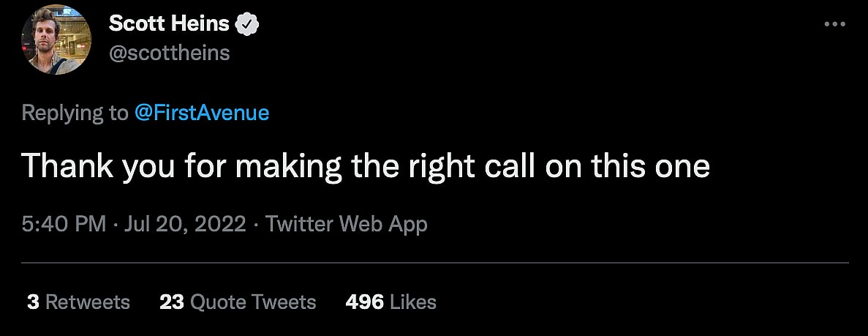Click the quote tweet count 23
868x336 pixels.
pos(171,302)
